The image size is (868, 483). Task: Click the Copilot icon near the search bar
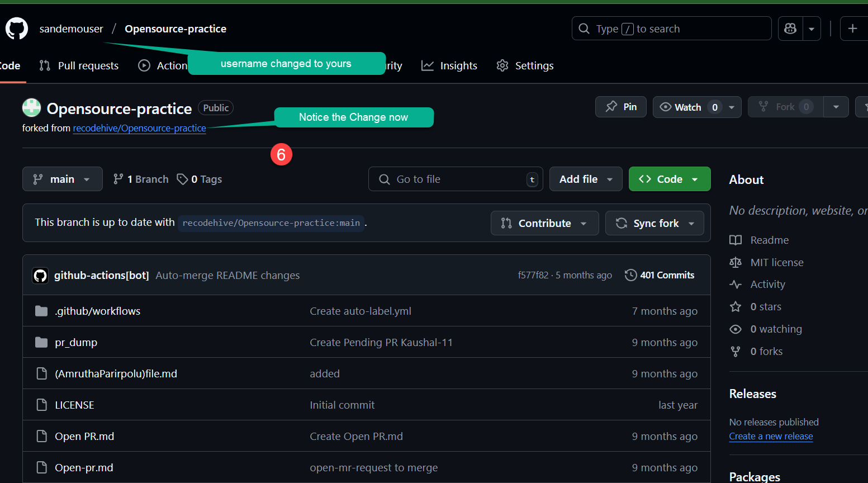[790, 28]
